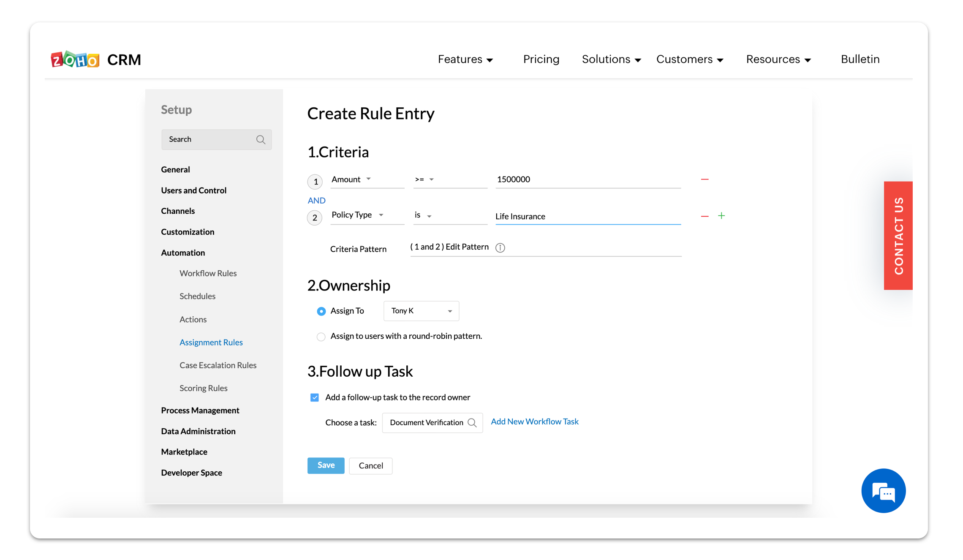Open Channels setup section
Viewport: 963px width, 560px height.
coord(178,211)
